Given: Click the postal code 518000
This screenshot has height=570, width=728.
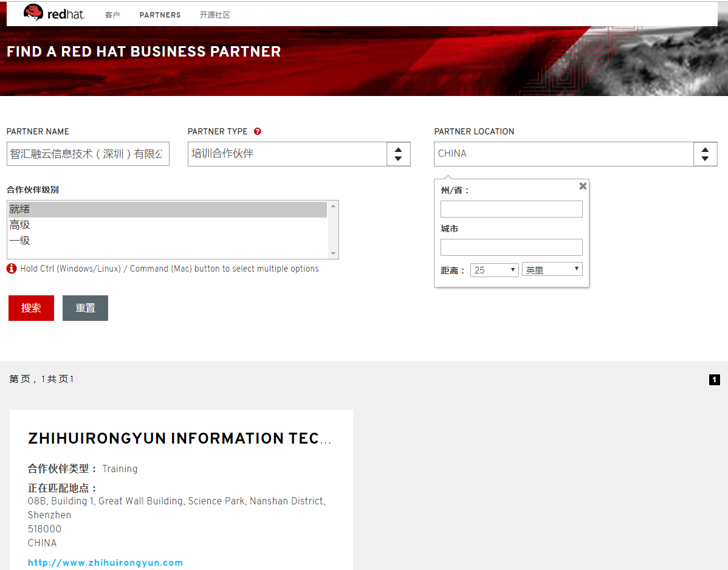Looking at the screenshot, I should 44,529.
